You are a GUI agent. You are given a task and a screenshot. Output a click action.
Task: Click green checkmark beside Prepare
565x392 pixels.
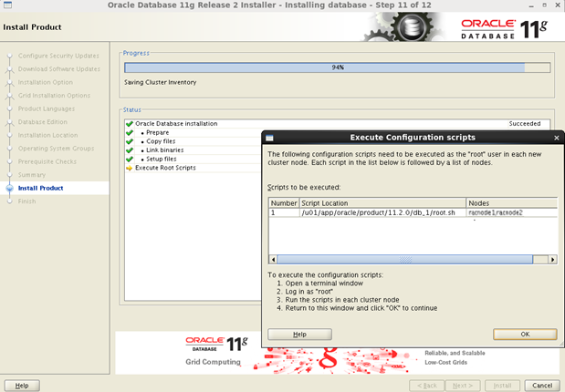point(130,132)
